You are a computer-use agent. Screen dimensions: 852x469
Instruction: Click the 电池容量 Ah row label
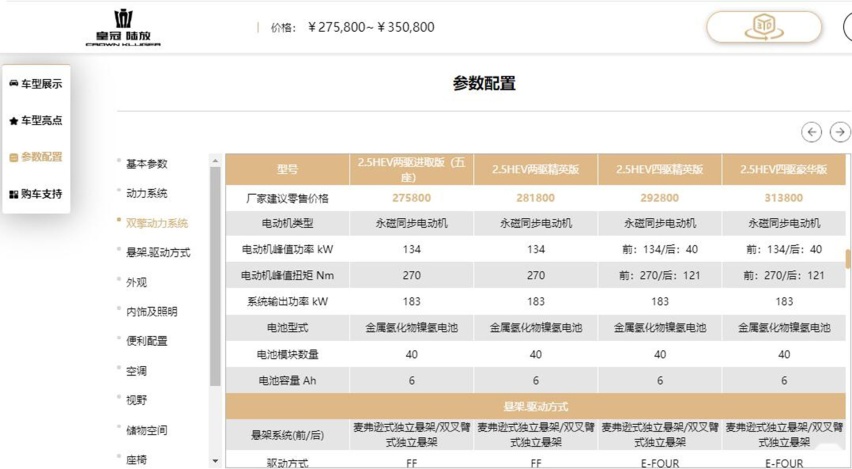coord(287,380)
